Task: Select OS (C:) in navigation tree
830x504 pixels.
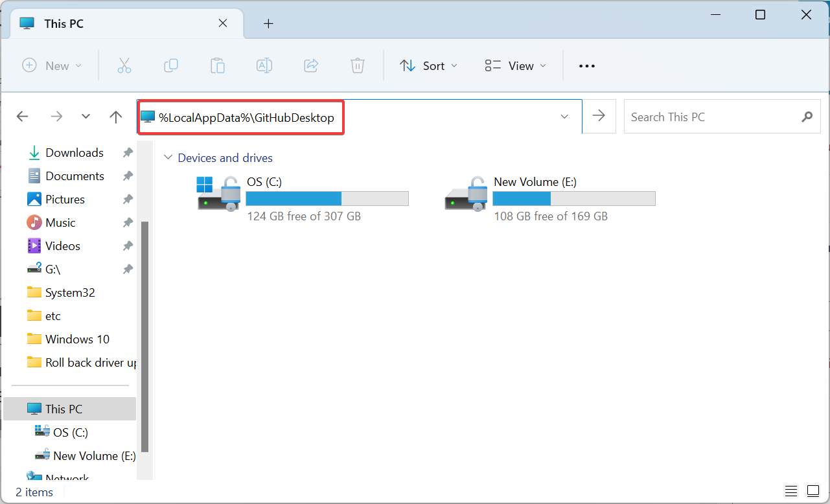Action: (x=62, y=432)
